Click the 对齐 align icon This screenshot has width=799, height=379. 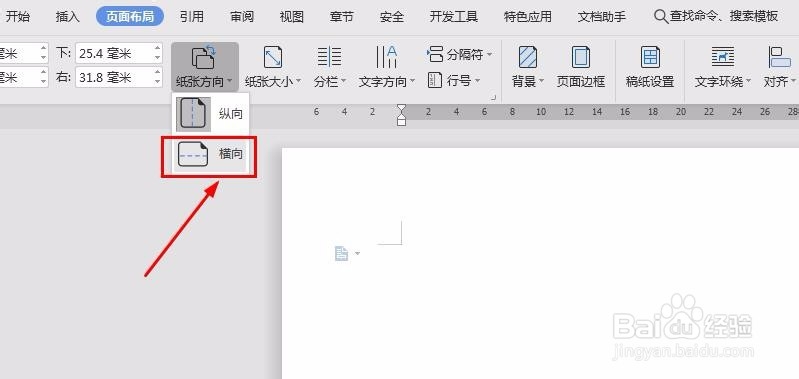click(779, 57)
